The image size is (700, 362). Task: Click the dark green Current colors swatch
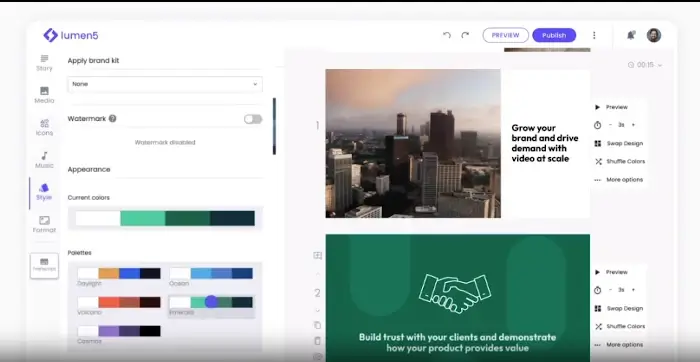tap(188, 218)
